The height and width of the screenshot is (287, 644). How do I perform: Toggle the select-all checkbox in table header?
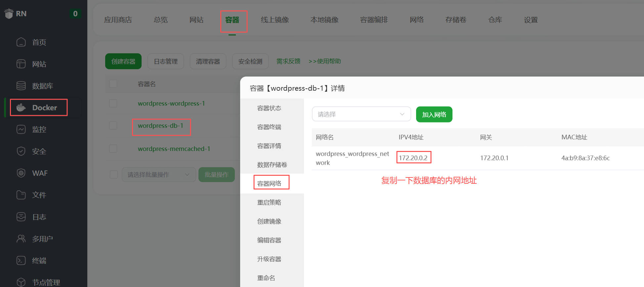(x=113, y=84)
